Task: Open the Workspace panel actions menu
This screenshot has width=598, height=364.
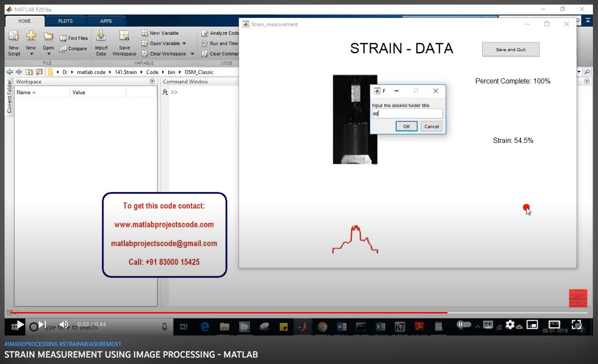Action: tap(152, 81)
